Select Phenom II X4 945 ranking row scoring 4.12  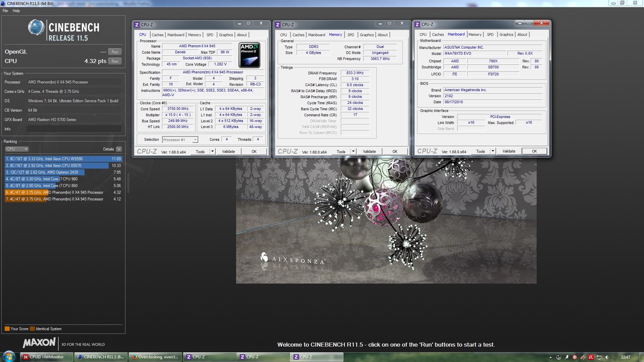tap(63, 199)
